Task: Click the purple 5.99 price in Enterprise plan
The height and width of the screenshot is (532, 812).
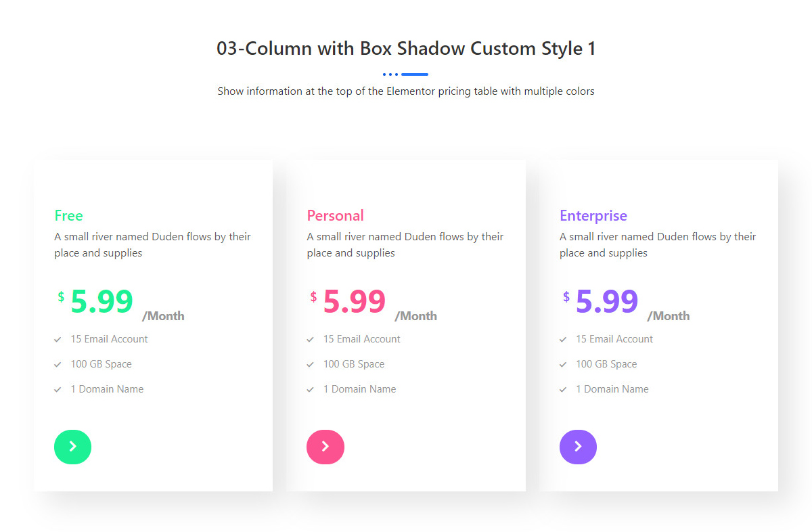Action: point(607,302)
